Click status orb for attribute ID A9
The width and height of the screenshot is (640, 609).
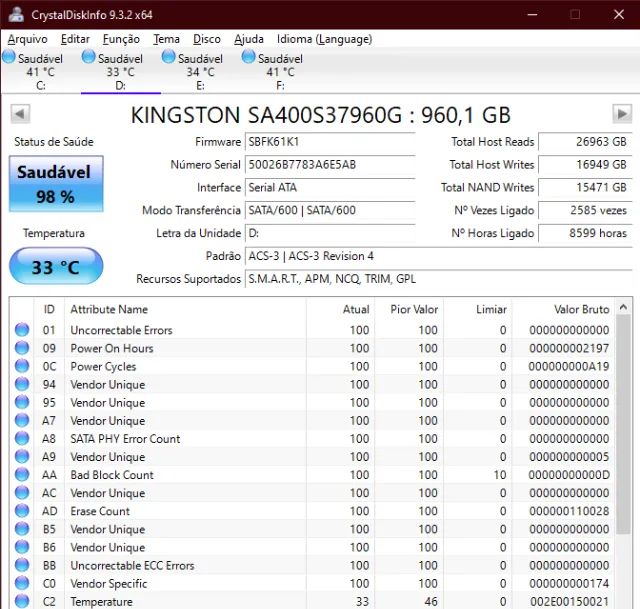click(x=22, y=456)
